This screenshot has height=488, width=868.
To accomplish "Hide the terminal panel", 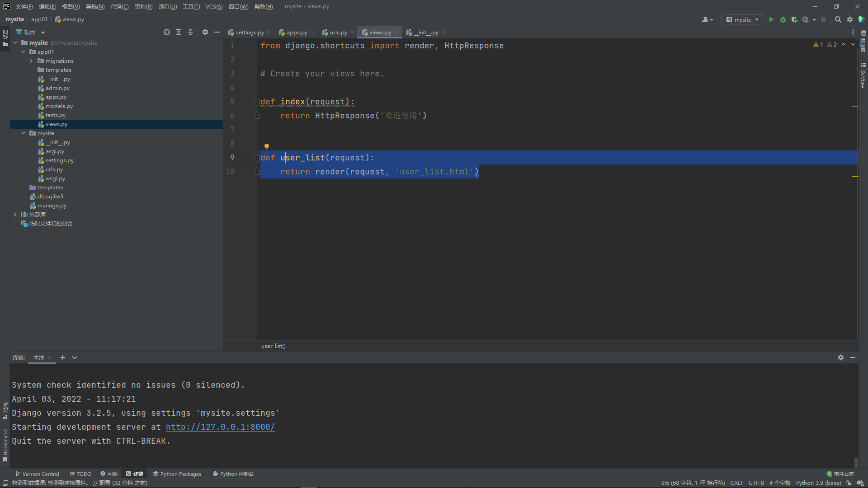I will [853, 357].
